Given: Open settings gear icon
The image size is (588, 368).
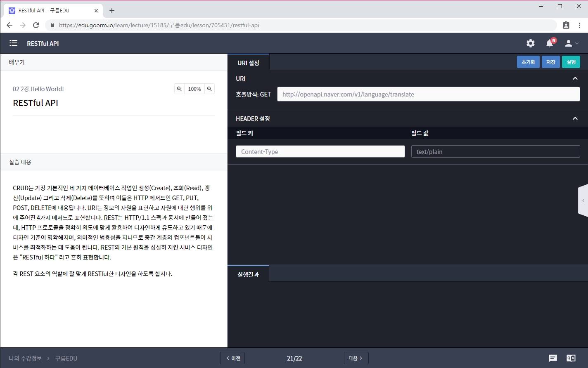Looking at the screenshot, I should coord(531,43).
